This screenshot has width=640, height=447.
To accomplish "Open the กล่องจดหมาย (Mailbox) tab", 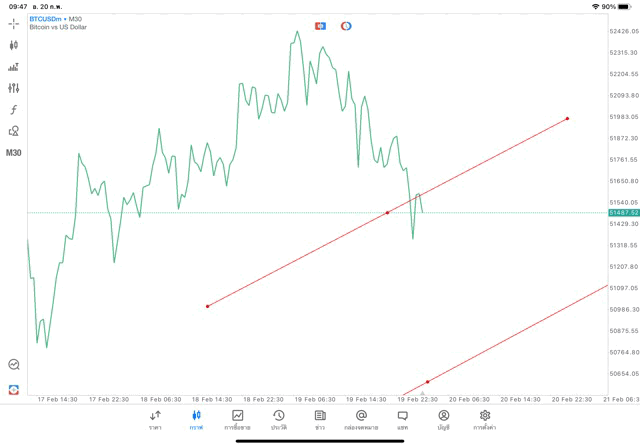I will (x=361, y=420).
